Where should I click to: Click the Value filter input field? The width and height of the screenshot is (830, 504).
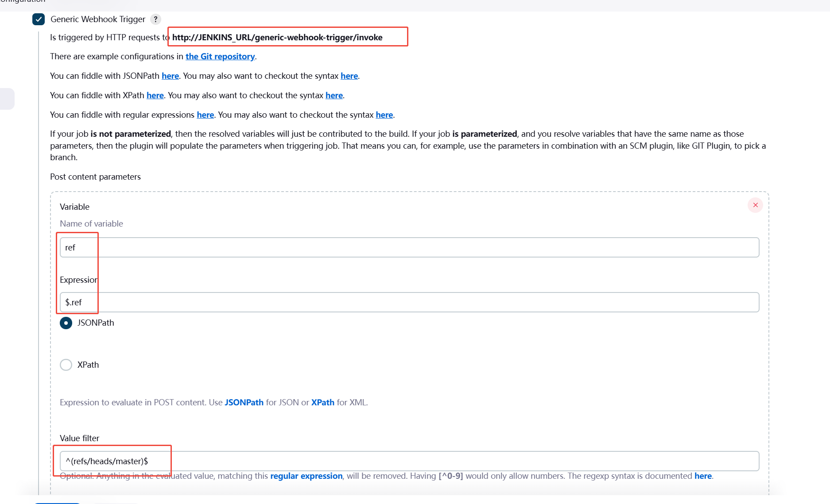pos(409,461)
